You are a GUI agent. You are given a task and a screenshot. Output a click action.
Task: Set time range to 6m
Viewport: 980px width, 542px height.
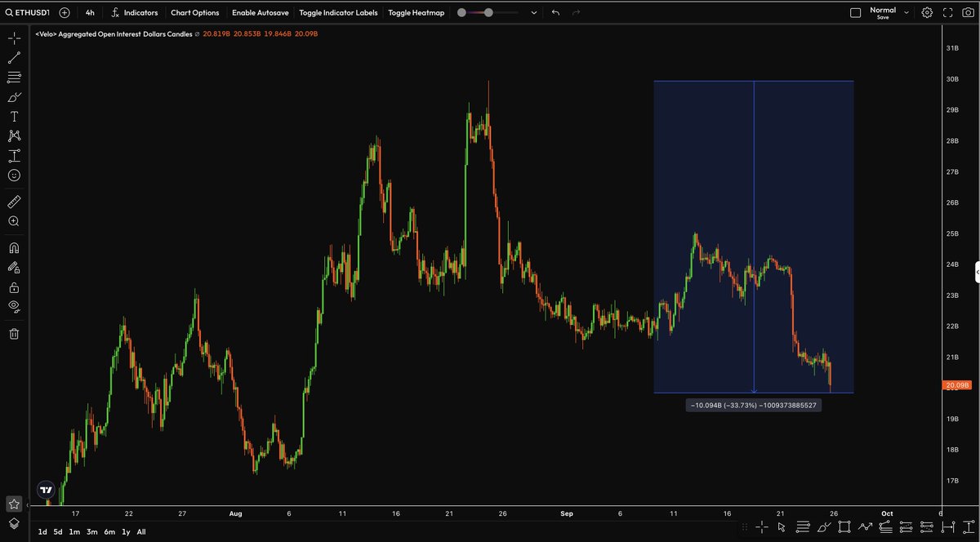click(109, 532)
